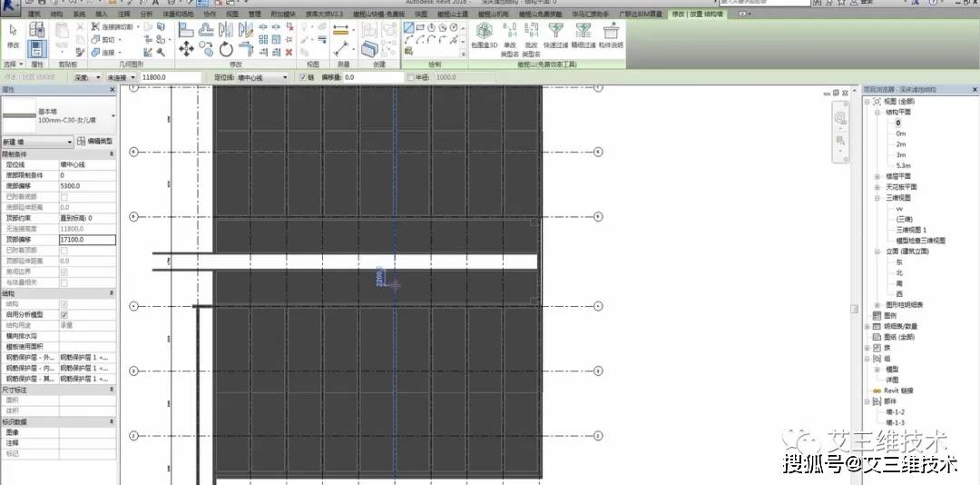This screenshot has width=980, height=485.
Task: Click the Offset tool icon
Action: pos(206,29)
